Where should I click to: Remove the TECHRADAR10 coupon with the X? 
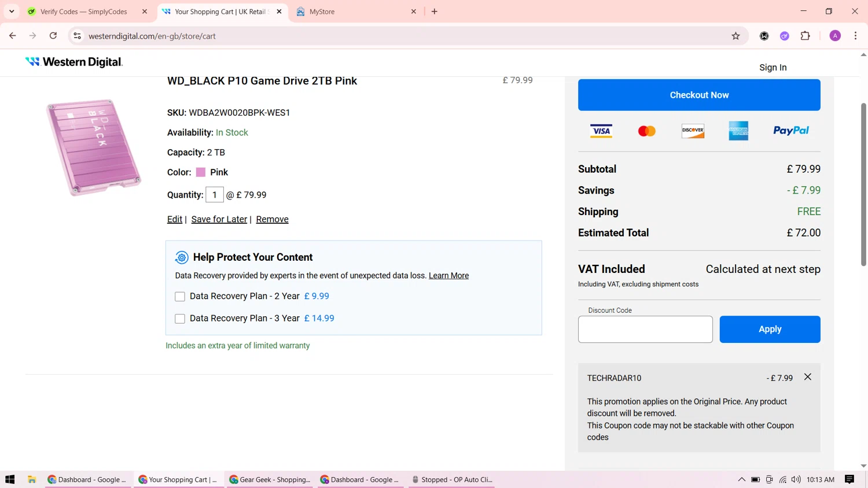pos(808,377)
